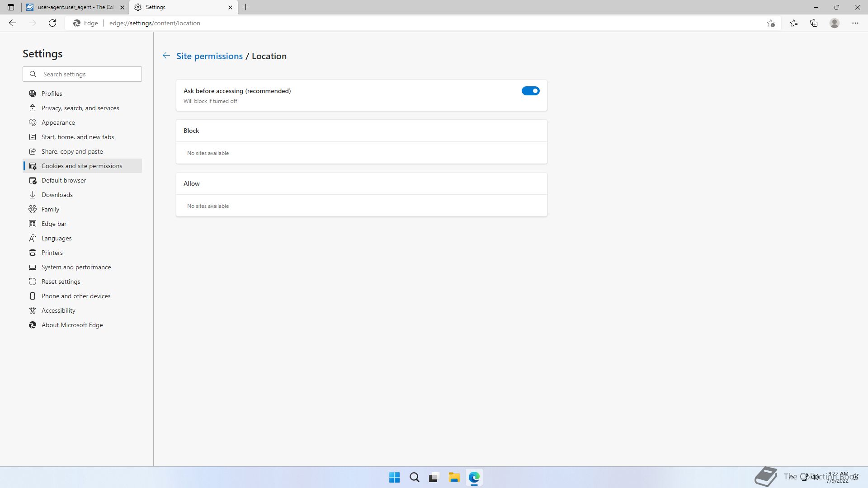This screenshot has width=868, height=488.
Task: Open About Microsoft Edge section
Action: point(82,325)
